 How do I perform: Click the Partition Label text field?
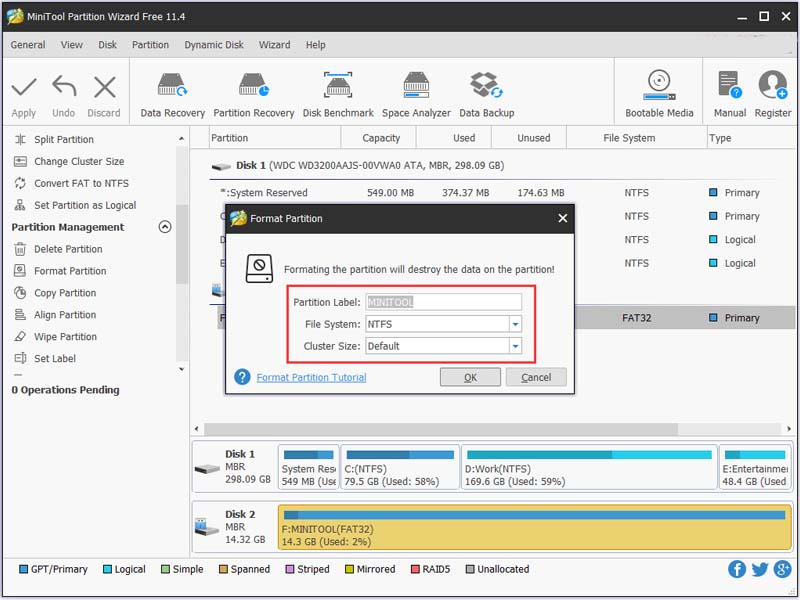click(x=443, y=302)
